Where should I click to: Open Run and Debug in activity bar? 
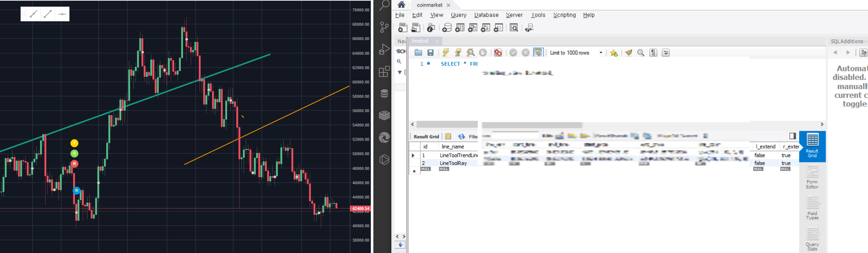[x=384, y=49]
